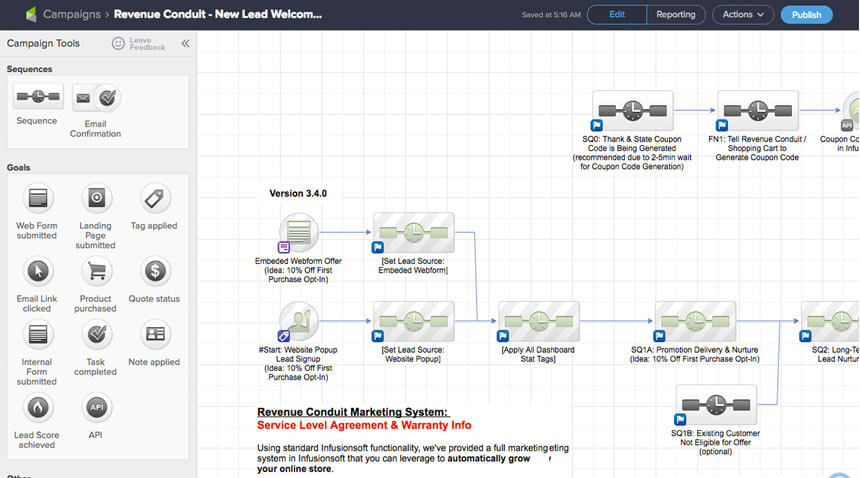Click the Sequences section header

click(x=30, y=69)
